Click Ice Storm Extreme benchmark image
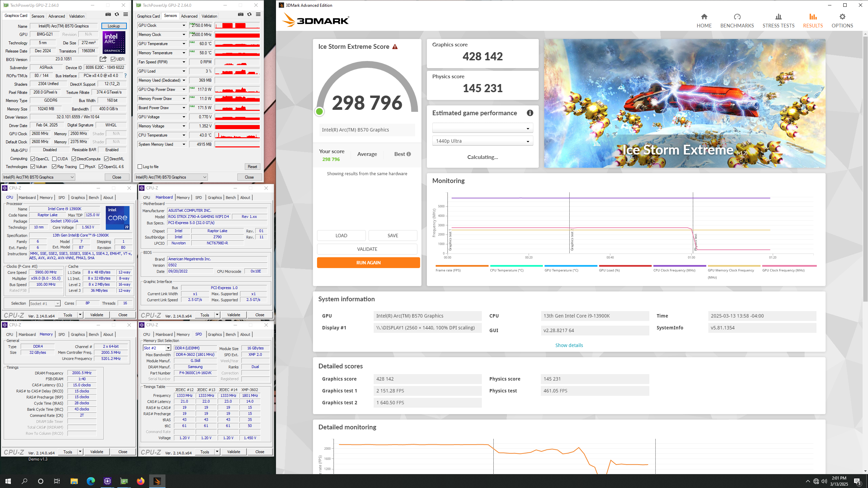Image resolution: width=868 pixels, height=488 pixels. 685,103
